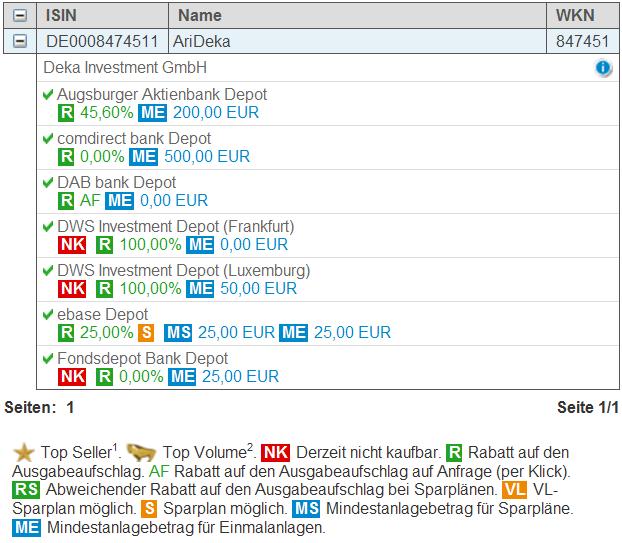Click NK badge under Fondsdepot Bank
The image size is (622, 543).
(72, 377)
